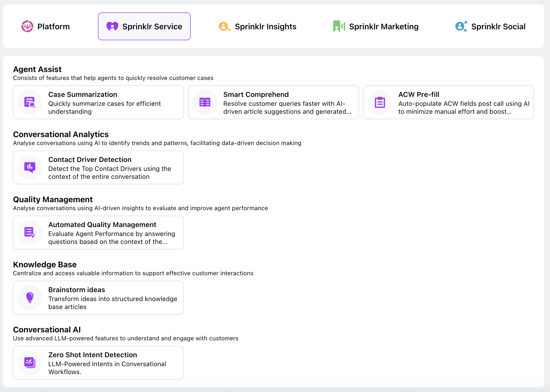Viewport: 550px width, 392px height.
Task: Click 'Centralize and access valuable information' description
Action: click(133, 273)
